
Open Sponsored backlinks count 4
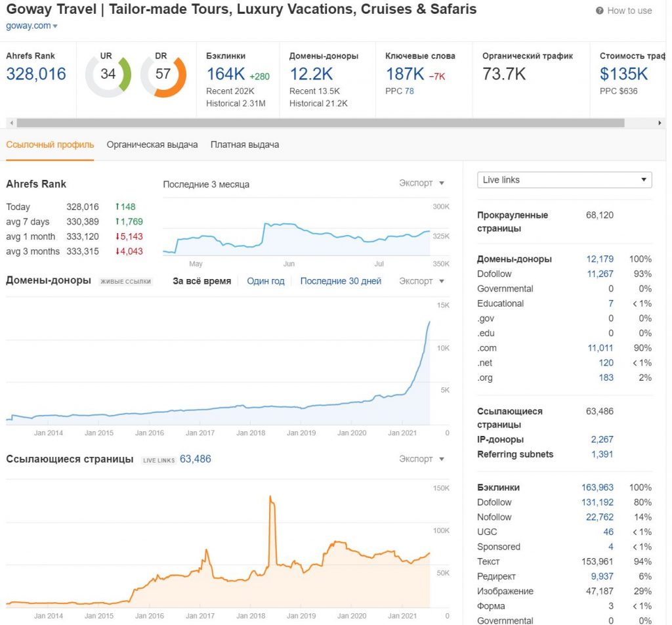click(611, 547)
